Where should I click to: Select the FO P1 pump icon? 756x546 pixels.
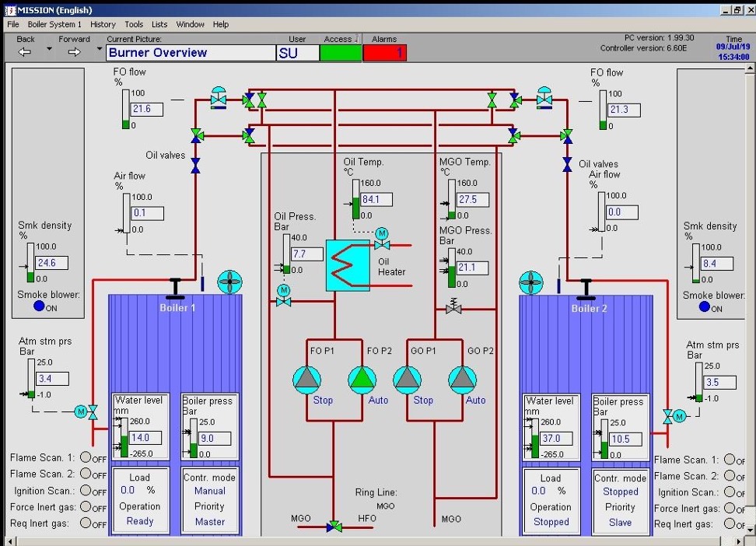pos(306,380)
